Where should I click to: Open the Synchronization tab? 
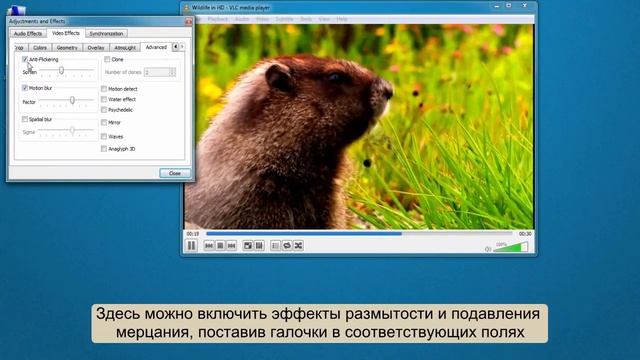[x=107, y=33]
